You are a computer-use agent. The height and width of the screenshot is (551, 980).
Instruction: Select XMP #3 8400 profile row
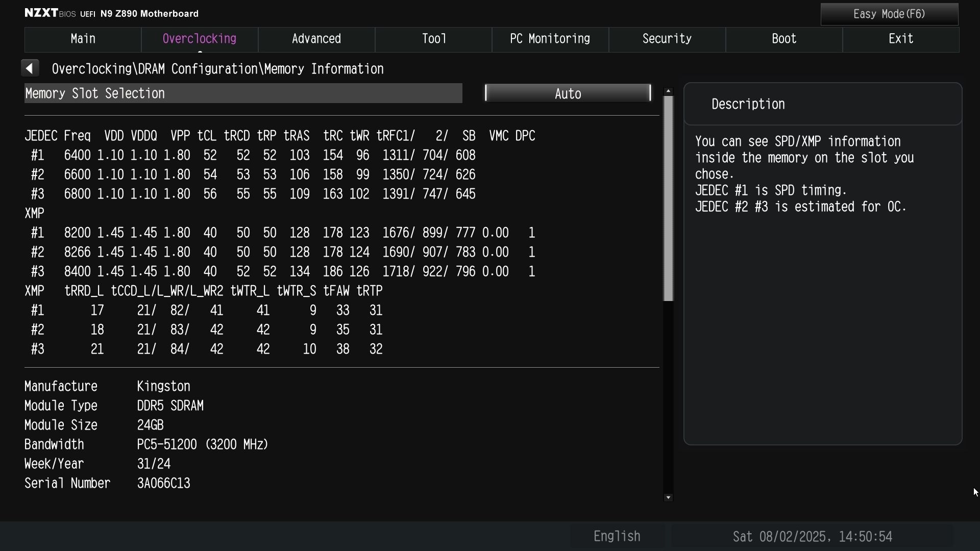coord(282,271)
